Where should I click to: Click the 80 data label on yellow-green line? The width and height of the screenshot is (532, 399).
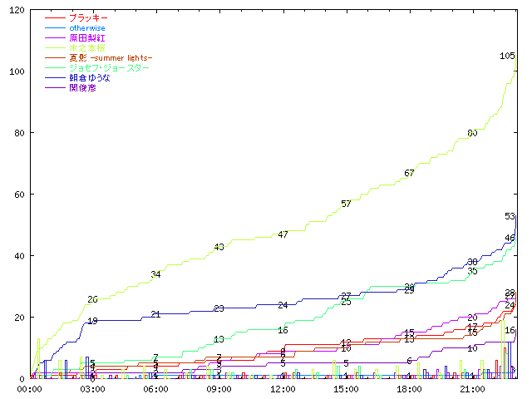coord(472,133)
